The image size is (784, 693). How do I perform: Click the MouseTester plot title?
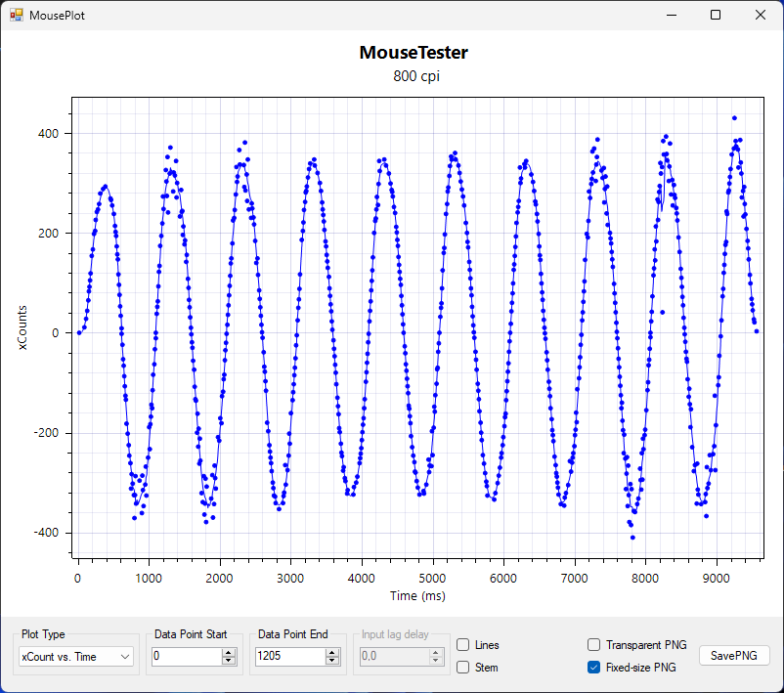pos(414,53)
